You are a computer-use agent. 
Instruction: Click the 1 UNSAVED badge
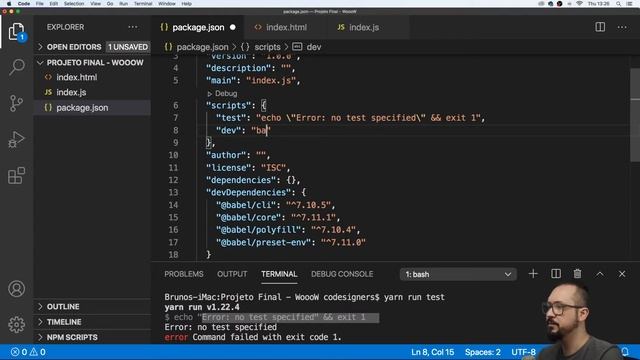click(128, 47)
